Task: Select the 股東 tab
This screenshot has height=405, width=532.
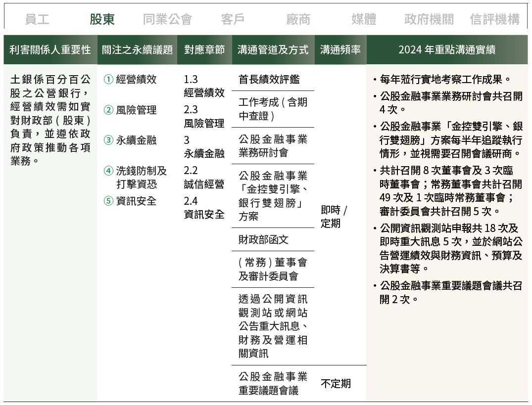Action: pos(102,19)
